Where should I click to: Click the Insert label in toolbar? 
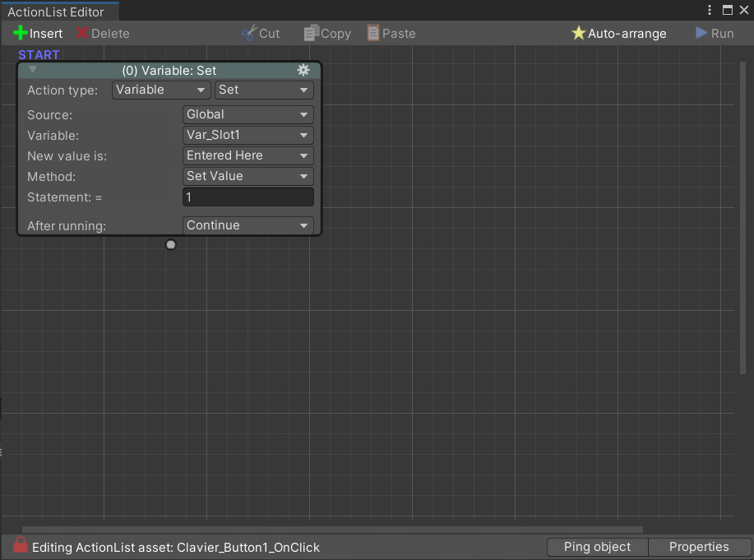pos(46,34)
